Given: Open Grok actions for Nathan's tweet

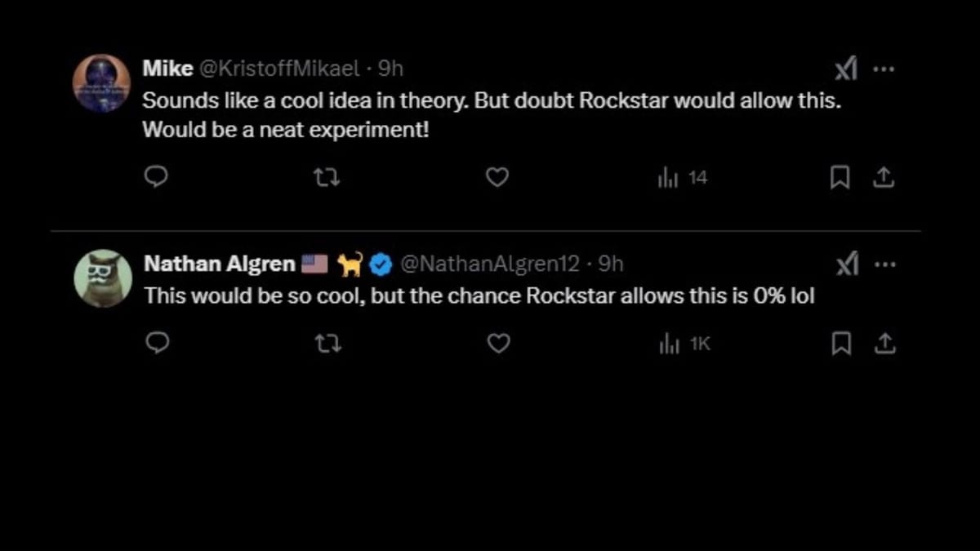Looking at the screenshot, I should click(x=847, y=264).
